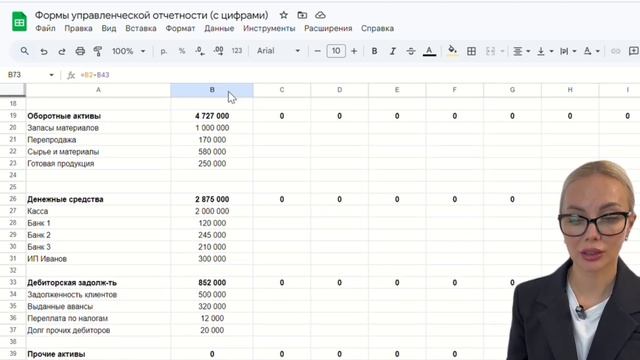Toggle bold formatting
Screen dimensions: 640x360
[374, 51]
